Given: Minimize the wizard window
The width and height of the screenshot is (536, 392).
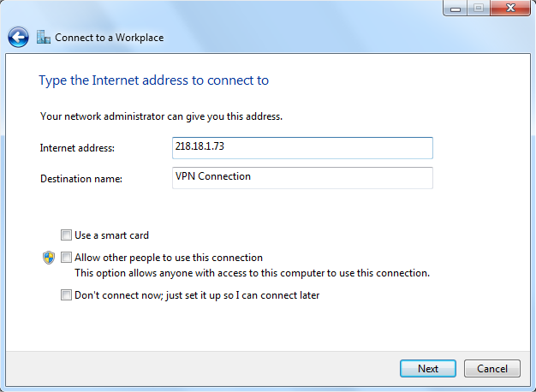Looking at the screenshot, I should 456,9.
